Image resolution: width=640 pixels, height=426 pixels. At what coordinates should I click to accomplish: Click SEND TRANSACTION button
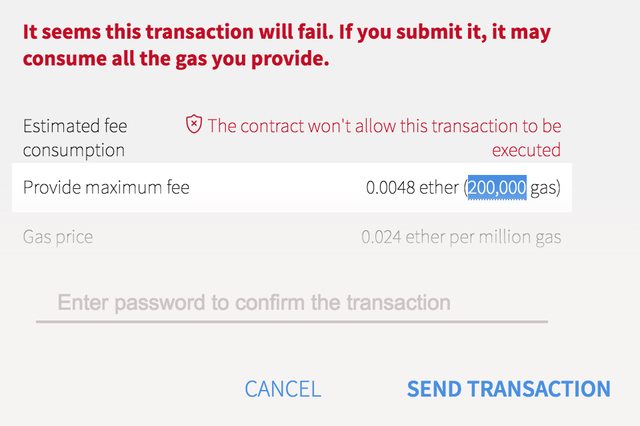click(x=509, y=389)
